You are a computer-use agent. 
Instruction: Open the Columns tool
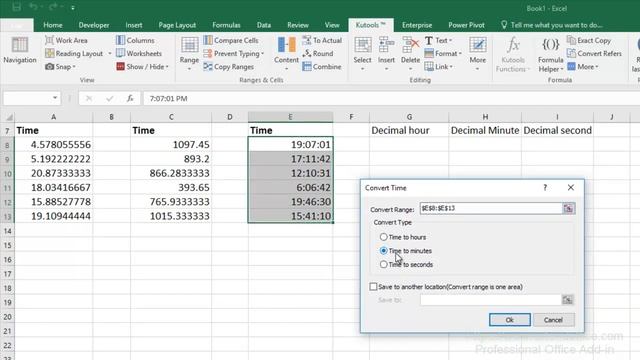pos(136,40)
